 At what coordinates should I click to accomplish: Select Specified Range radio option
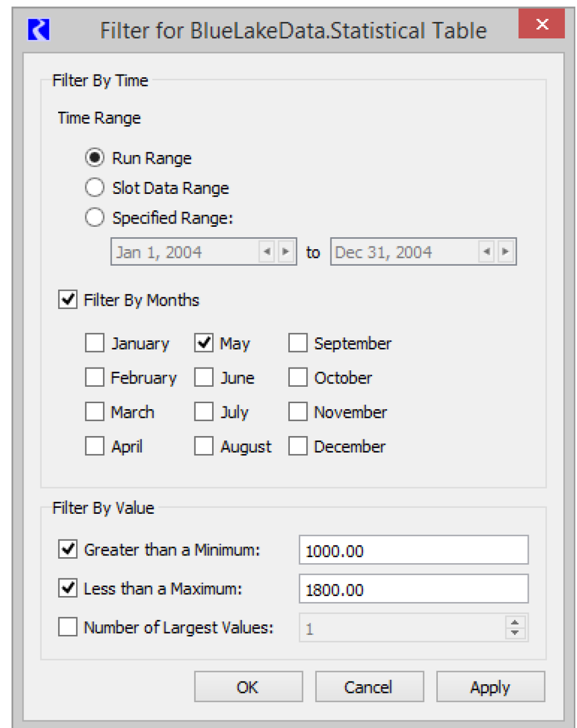pyautogui.click(x=95, y=217)
